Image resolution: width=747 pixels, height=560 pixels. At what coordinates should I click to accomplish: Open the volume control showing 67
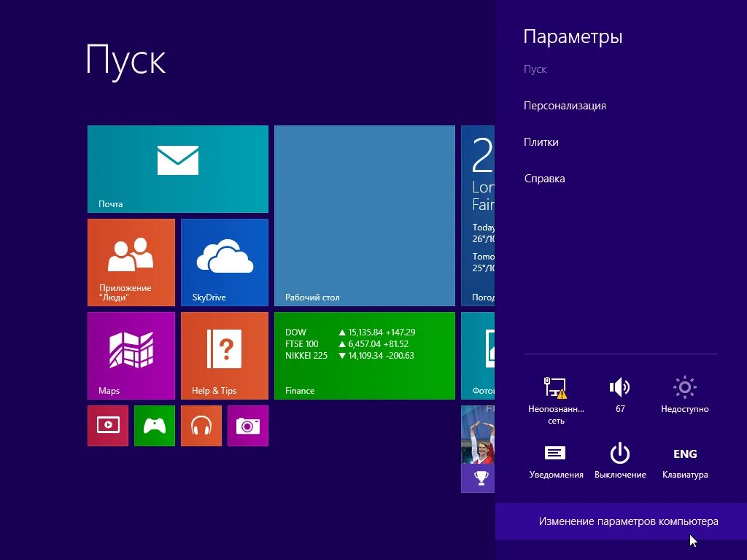(x=620, y=394)
